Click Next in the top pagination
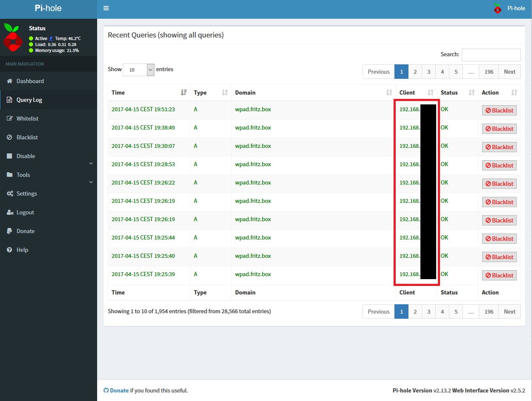The width and height of the screenshot is (532, 401). [x=509, y=72]
